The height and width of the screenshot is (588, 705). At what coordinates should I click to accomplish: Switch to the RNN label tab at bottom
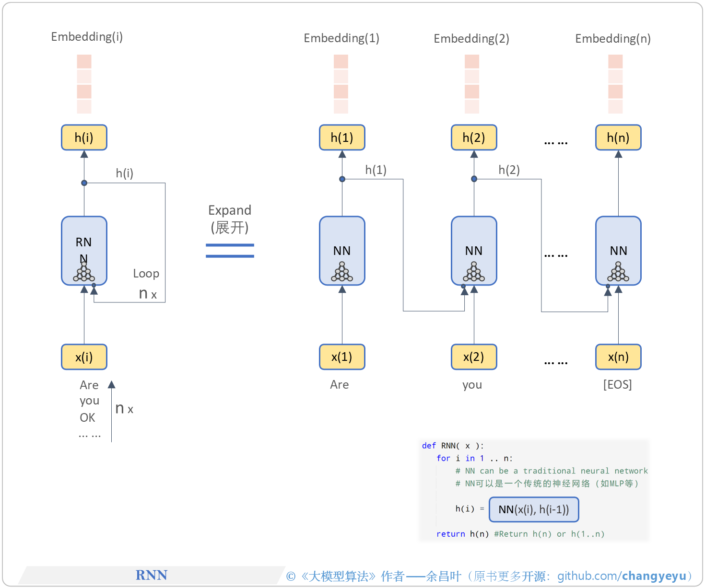152,575
